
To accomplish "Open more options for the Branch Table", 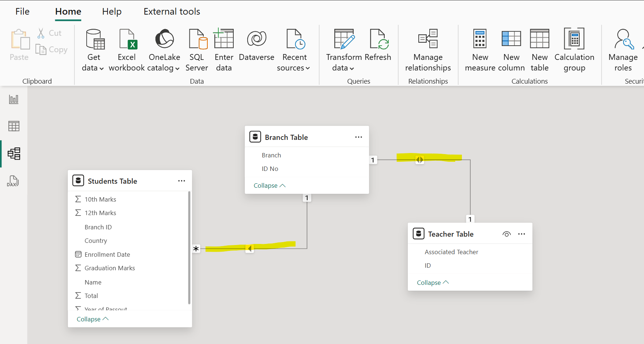I will [x=358, y=137].
